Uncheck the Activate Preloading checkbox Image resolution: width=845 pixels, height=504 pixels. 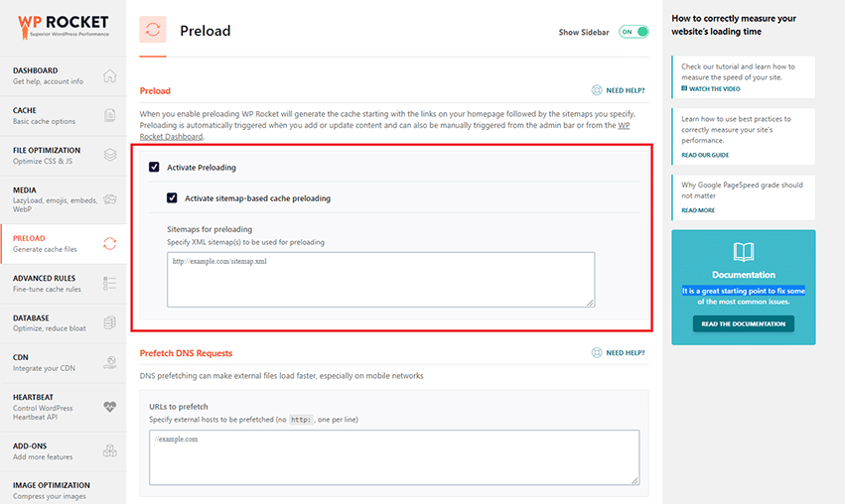pos(155,168)
